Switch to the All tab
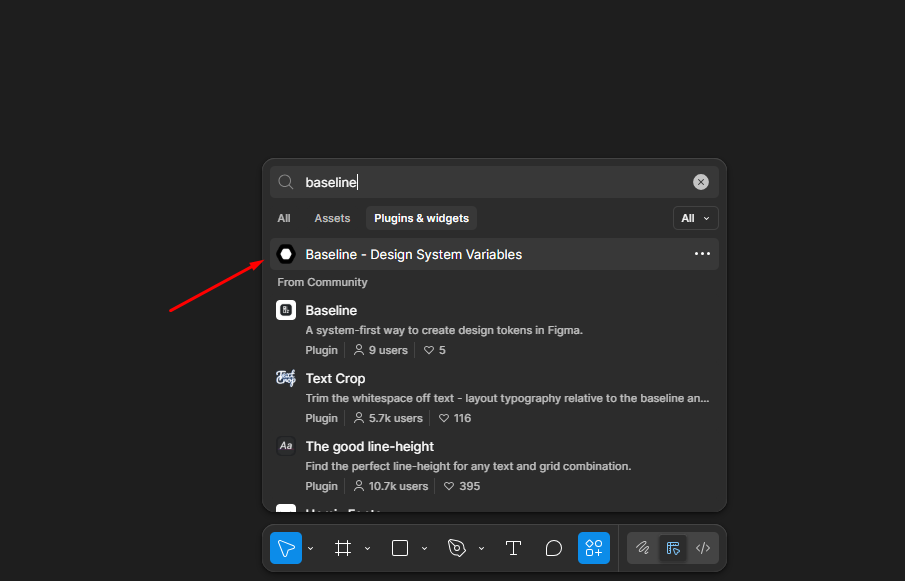This screenshot has height=581, width=905. 284,218
